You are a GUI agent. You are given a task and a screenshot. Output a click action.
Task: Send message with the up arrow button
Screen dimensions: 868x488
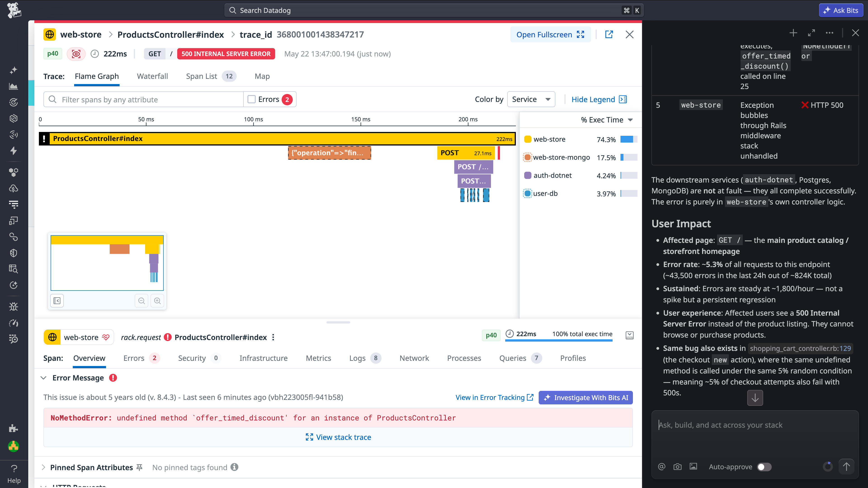847,467
